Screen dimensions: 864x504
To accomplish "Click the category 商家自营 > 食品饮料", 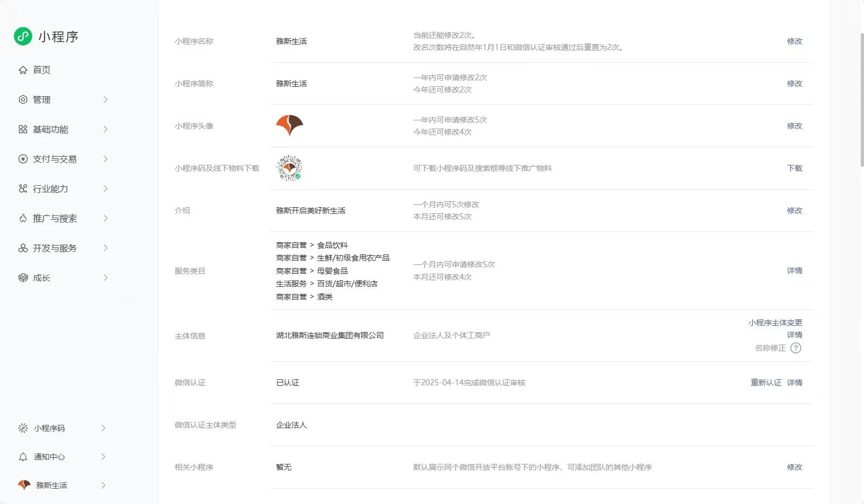I will point(312,245).
